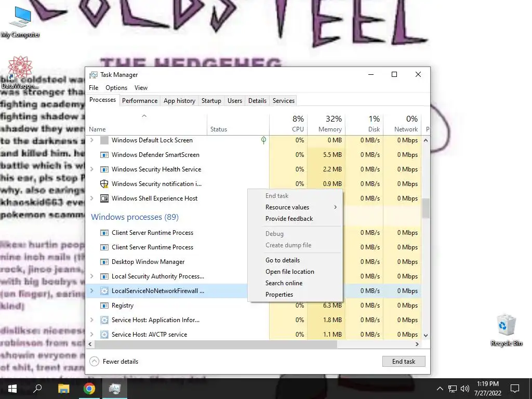Click the green leaf suspended status icon

click(263, 140)
